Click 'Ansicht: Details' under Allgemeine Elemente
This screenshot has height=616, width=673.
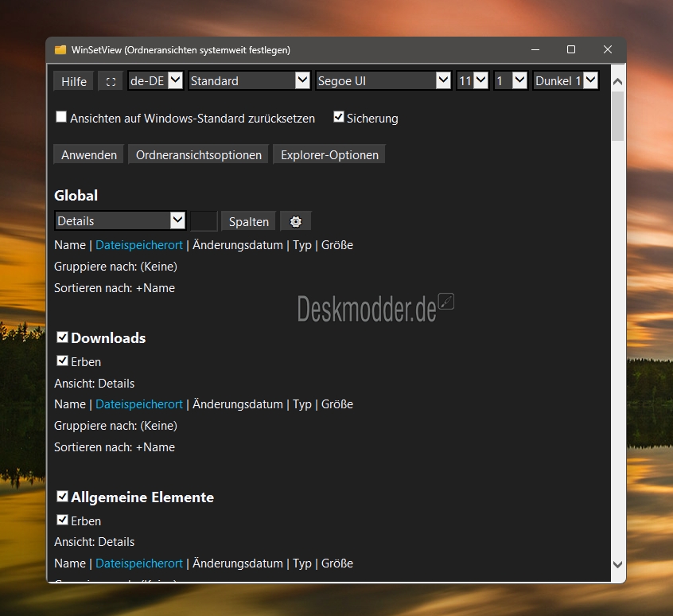tap(94, 542)
